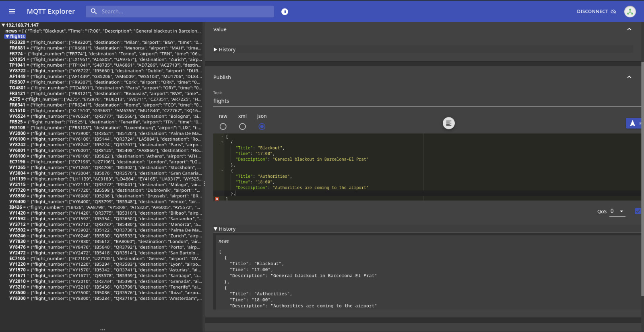Select the VY2115 flight topic
This screenshot has width=644, height=332.
point(105,184)
